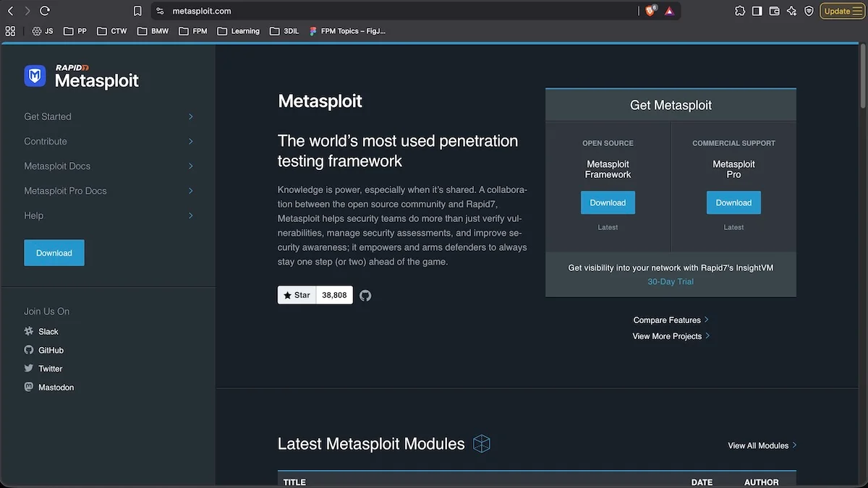
Task: Open the 3DIL bookmarks folder
Action: click(x=284, y=31)
